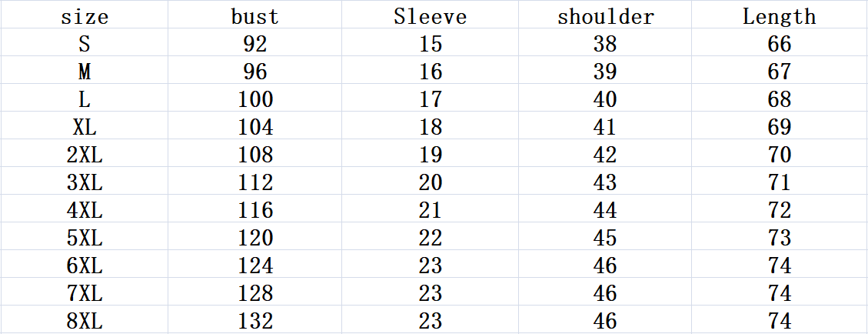Click bust value 108 cell
The image size is (868, 334).
point(254,155)
